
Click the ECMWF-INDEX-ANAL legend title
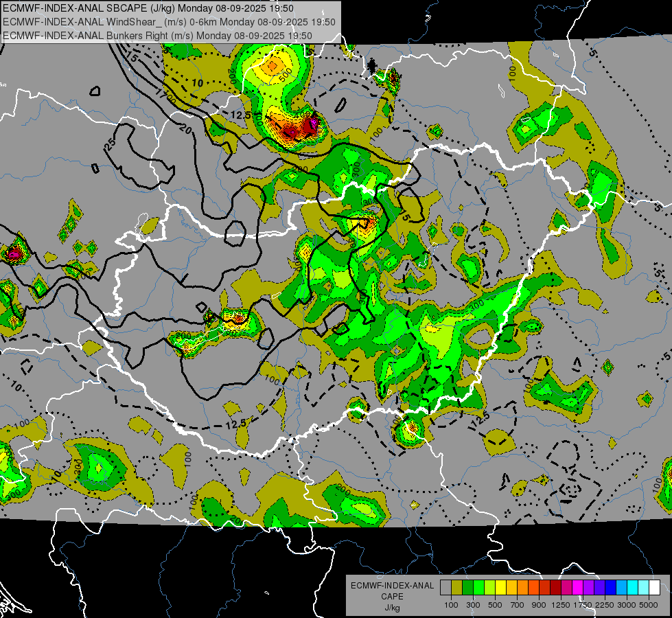click(393, 586)
